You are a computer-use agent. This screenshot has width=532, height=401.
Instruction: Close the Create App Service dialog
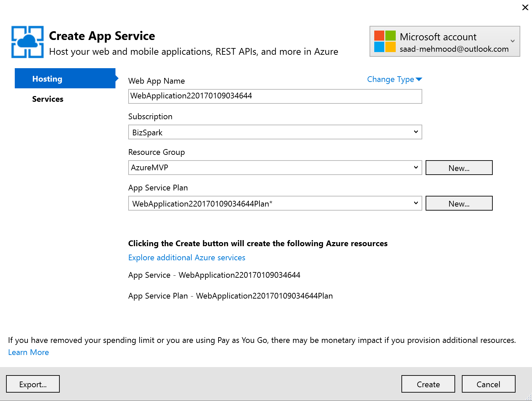tap(525, 7)
